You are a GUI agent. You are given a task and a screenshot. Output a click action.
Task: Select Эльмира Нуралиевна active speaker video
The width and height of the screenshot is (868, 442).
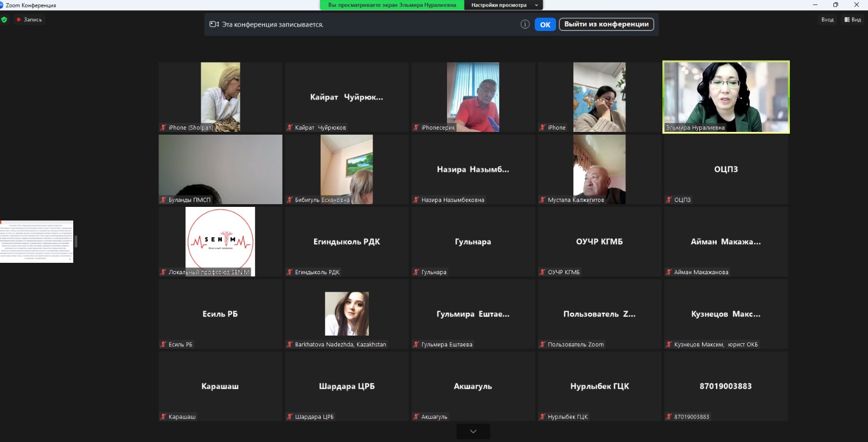pos(726,97)
